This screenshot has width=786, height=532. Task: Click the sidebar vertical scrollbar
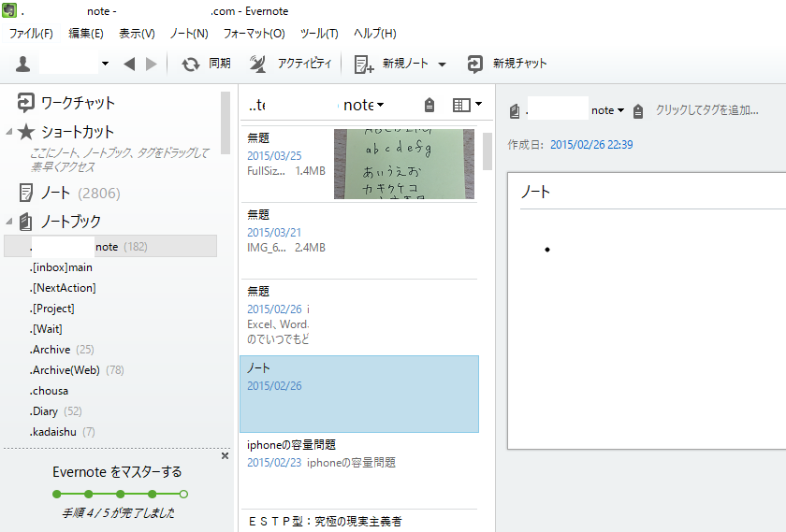226,123
